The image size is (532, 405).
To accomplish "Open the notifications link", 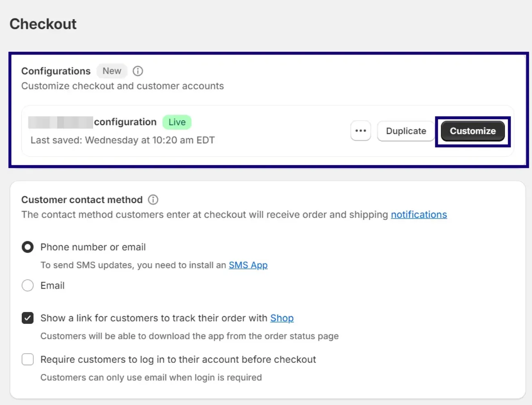I will (x=419, y=214).
